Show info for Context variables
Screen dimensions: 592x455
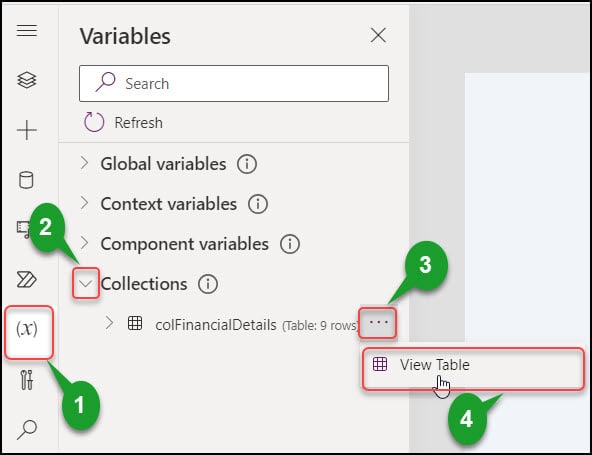[258, 204]
